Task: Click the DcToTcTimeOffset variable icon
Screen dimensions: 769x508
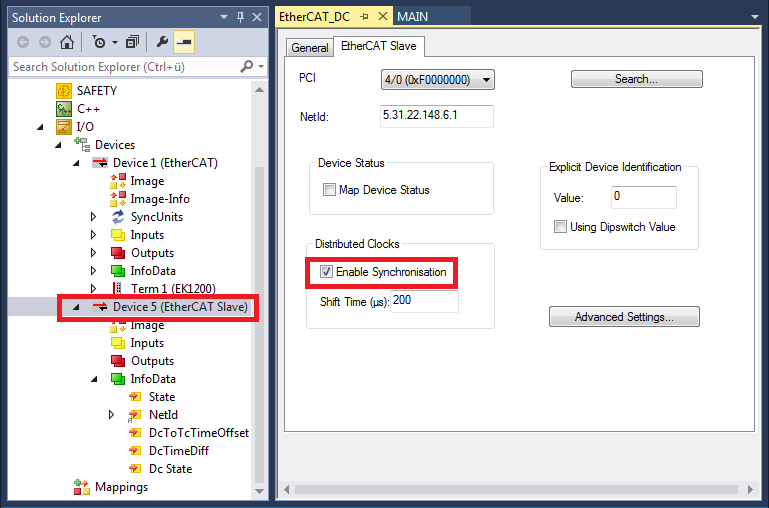Action: click(x=135, y=432)
